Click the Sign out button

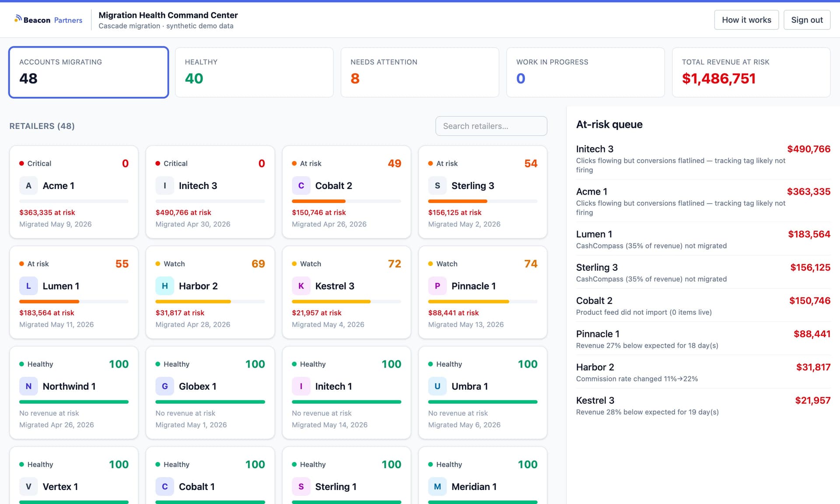click(x=807, y=20)
